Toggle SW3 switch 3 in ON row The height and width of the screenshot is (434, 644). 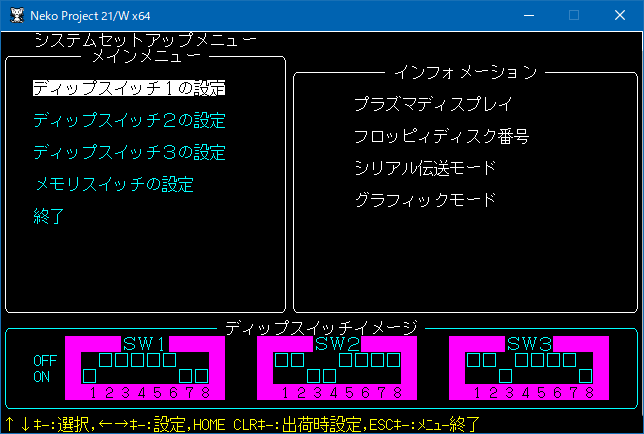[x=506, y=376]
